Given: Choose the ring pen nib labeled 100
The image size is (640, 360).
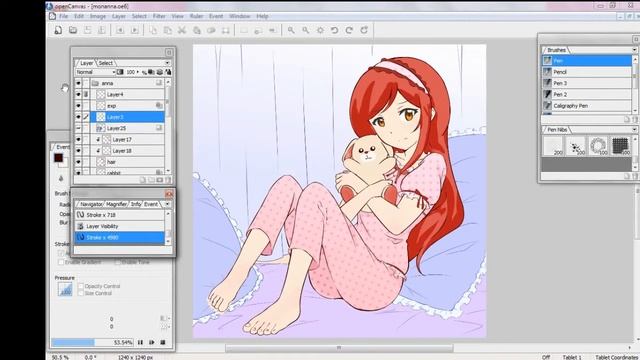Looking at the screenshot, I should [598, 146].
